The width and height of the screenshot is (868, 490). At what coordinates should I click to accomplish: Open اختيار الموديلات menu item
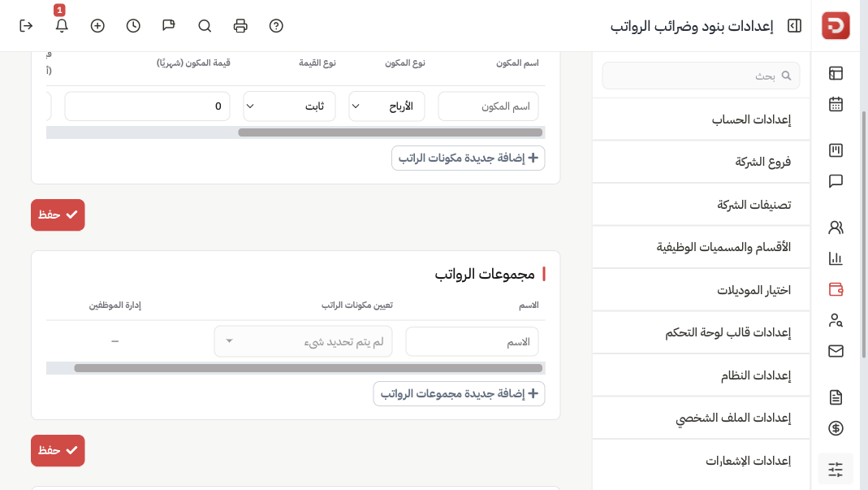click(701, 290)
